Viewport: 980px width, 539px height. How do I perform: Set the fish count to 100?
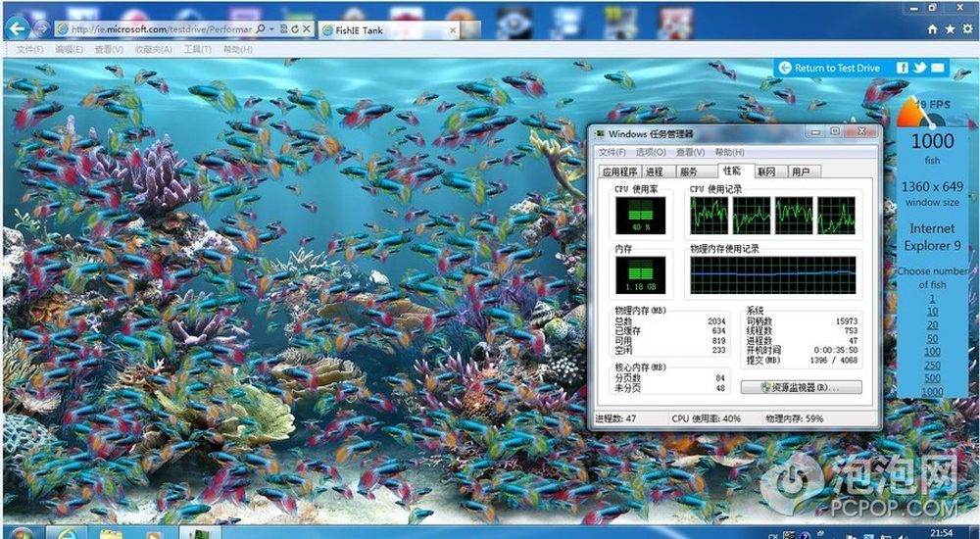click(932, 352)
